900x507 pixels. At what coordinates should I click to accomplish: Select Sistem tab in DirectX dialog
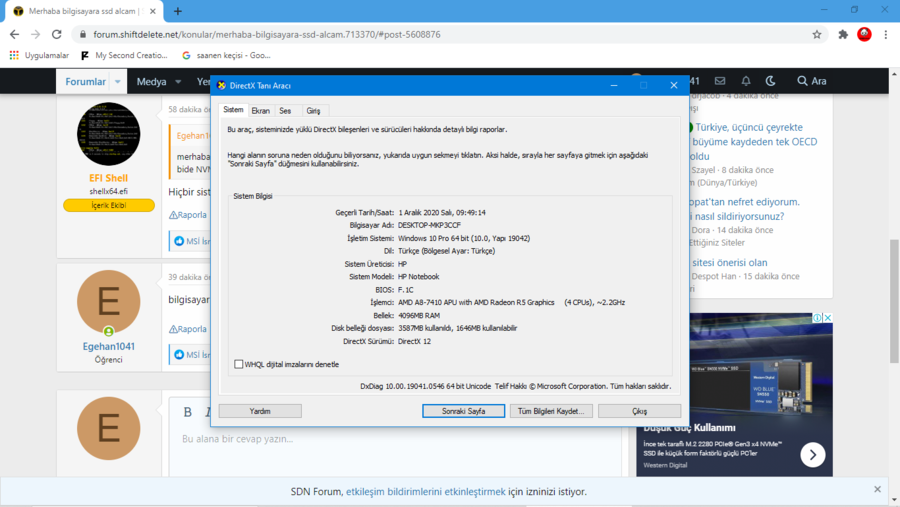point(233,110)
